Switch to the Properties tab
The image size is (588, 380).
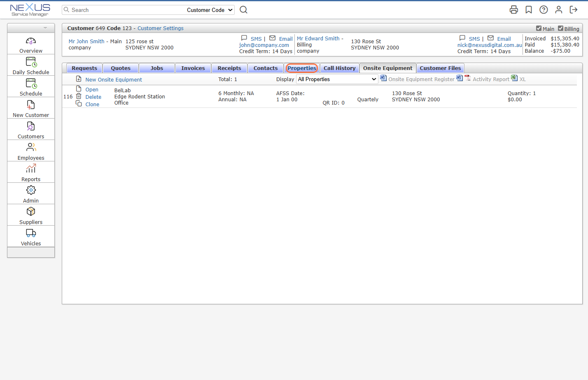tap(302, 68)
